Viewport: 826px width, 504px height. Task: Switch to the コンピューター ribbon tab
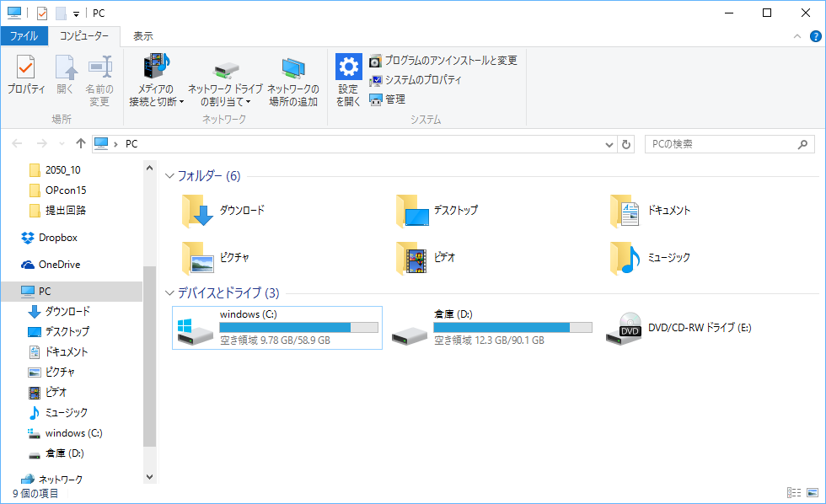click(x=83, y=35)
